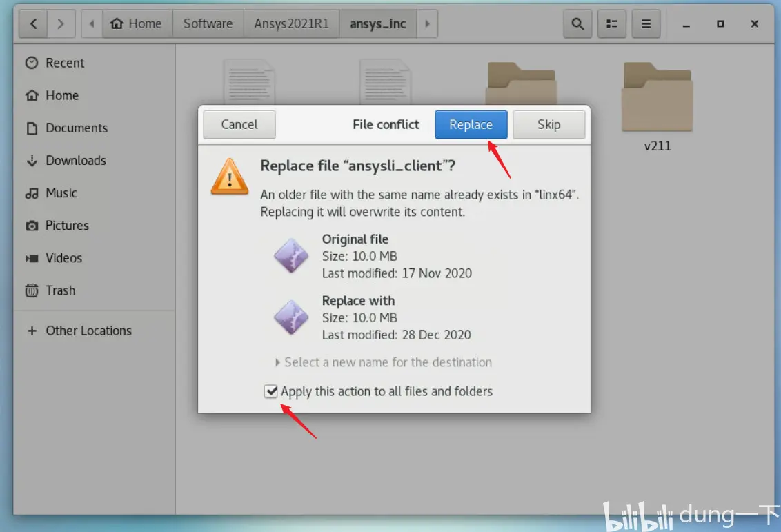Select the first text document behind dialog
Screen dimensions: 781x532
[x=249, y=82]
